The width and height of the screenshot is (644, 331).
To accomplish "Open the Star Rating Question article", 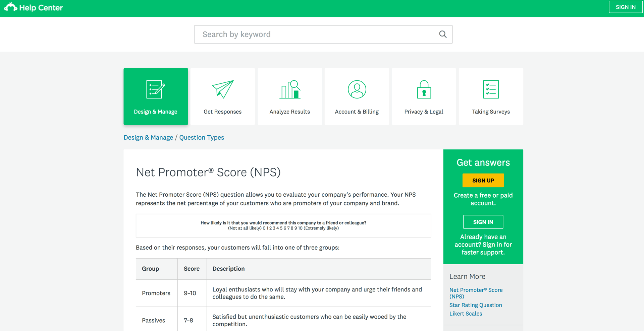I will (x=475, y=305).
